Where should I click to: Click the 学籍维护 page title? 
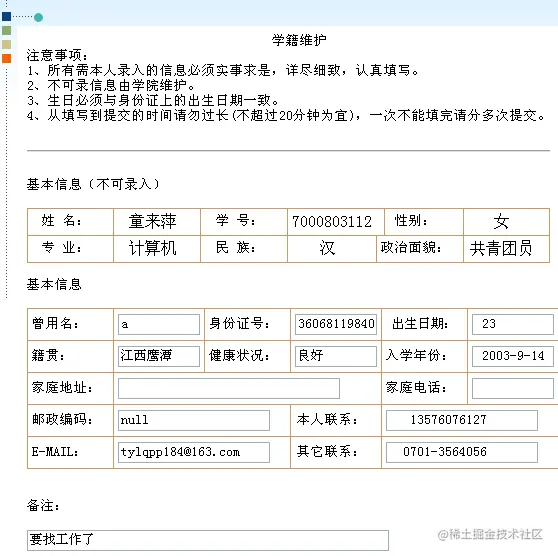click(299, 40)
